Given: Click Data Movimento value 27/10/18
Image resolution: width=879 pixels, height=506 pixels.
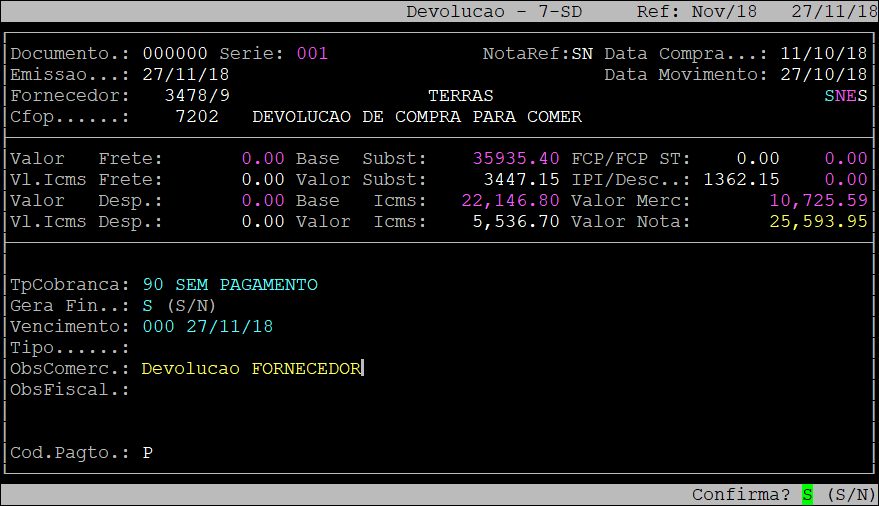Looking at the screenshot, I should coord(824,75).
